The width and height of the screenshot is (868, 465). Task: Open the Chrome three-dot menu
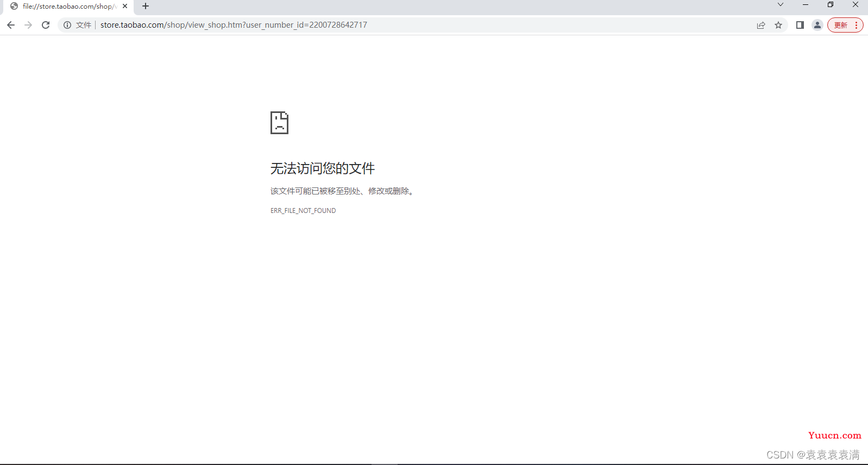tap(857, 25)
